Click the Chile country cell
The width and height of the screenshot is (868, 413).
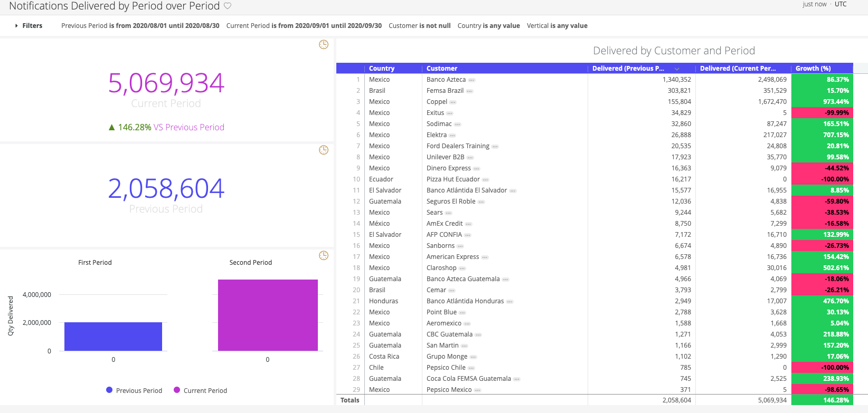point(393,368)
